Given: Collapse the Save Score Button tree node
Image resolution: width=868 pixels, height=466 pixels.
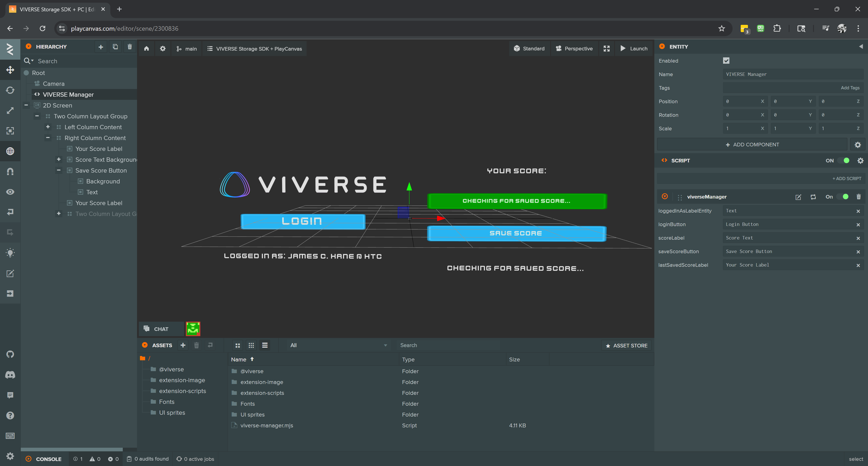Looking at the screenshot, I should pos(59,170).
